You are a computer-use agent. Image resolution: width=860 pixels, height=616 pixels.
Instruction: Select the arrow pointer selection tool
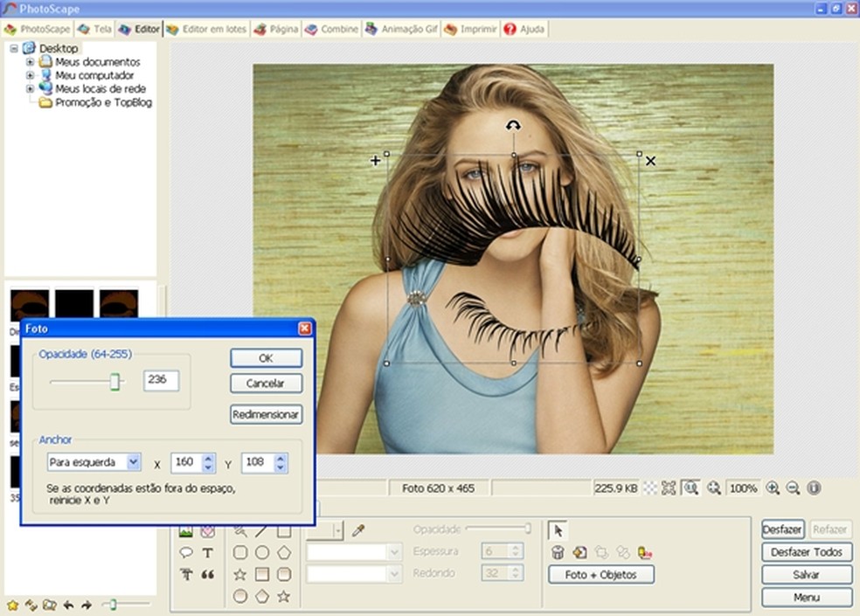tap(558, 530)
